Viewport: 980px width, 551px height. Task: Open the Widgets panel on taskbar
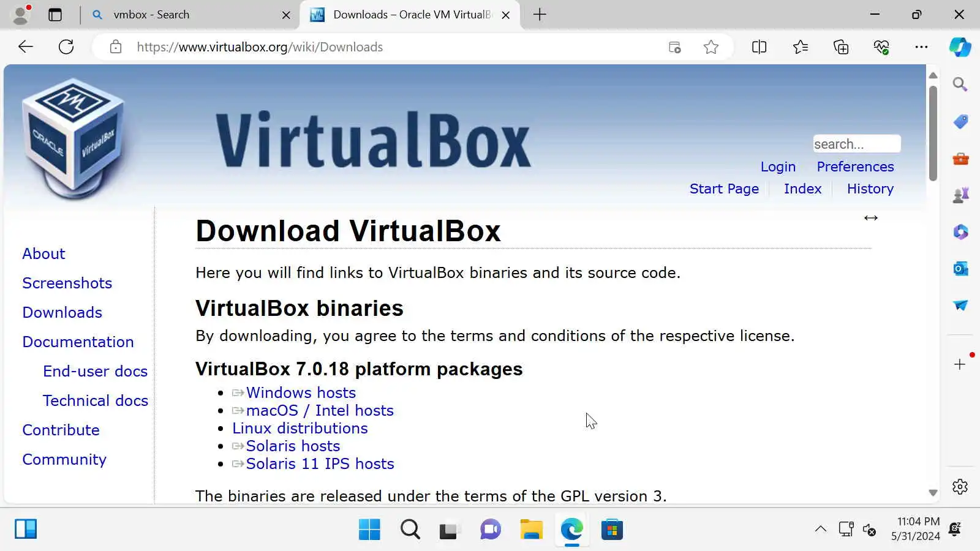[26, 529]
